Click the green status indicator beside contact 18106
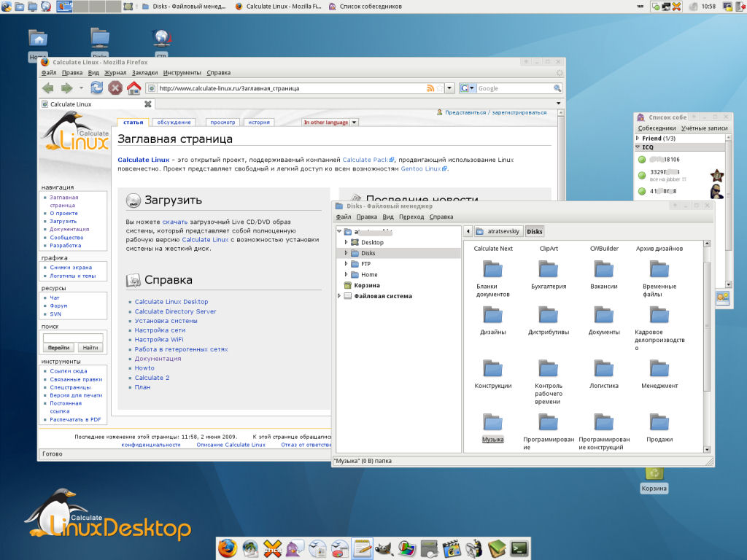The width and height of the screenshot is (747, 560). 642,160
